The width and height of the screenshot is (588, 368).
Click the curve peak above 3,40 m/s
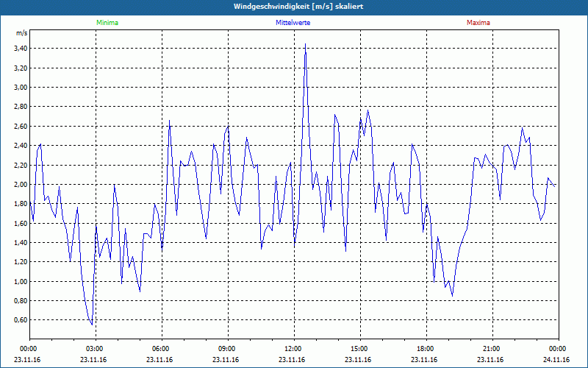[x=305, y=44]
